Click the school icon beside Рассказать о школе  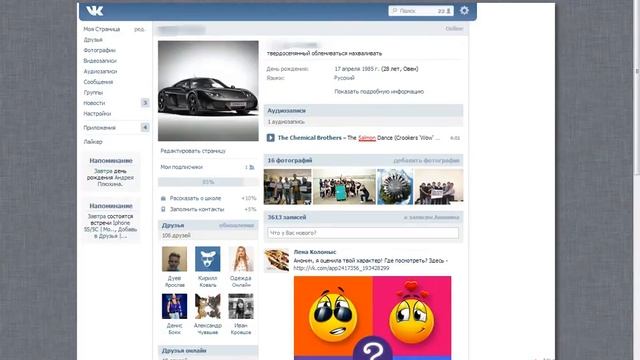(163, 198)
